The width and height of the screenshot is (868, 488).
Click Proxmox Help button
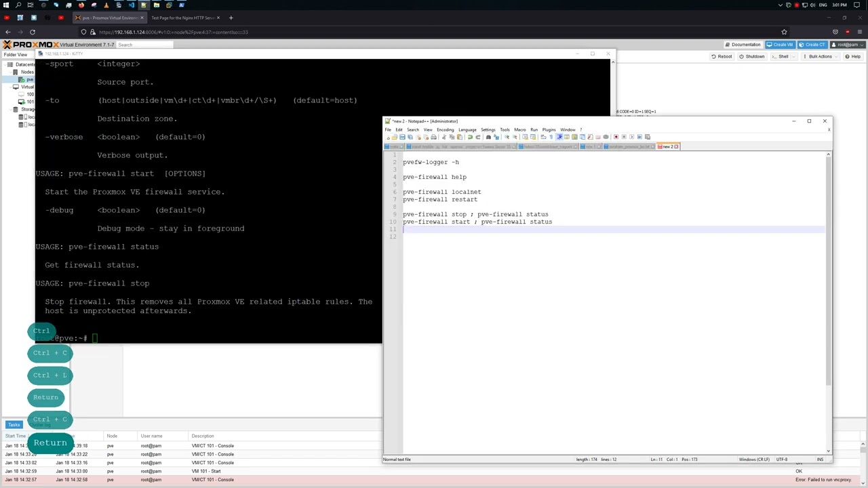tap(852, 56)
